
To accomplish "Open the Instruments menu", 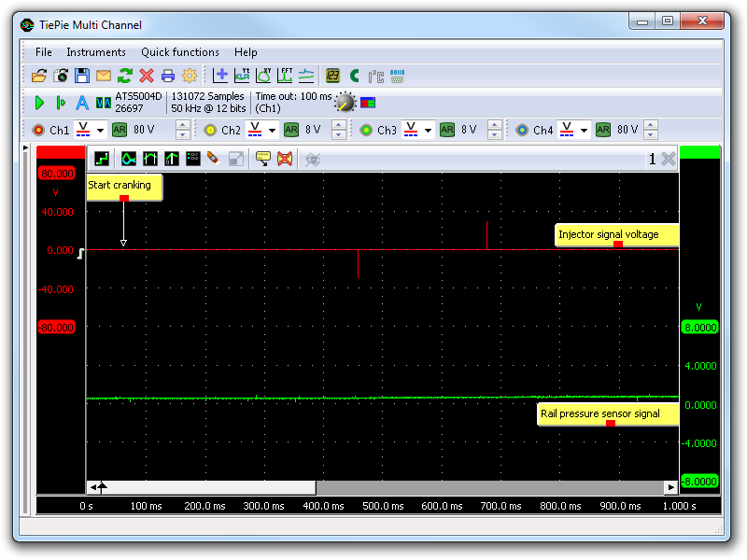I will 96,52.
